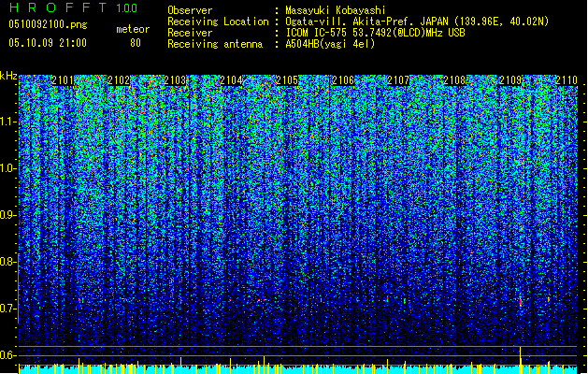Click the 1.0 kHz frequency axis label
The image size is (588, 374).
(x=7, y=169)
